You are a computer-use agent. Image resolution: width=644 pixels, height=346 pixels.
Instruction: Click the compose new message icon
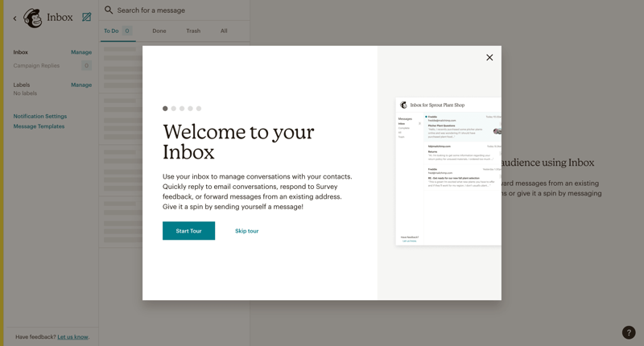click(x=87, y=17)
